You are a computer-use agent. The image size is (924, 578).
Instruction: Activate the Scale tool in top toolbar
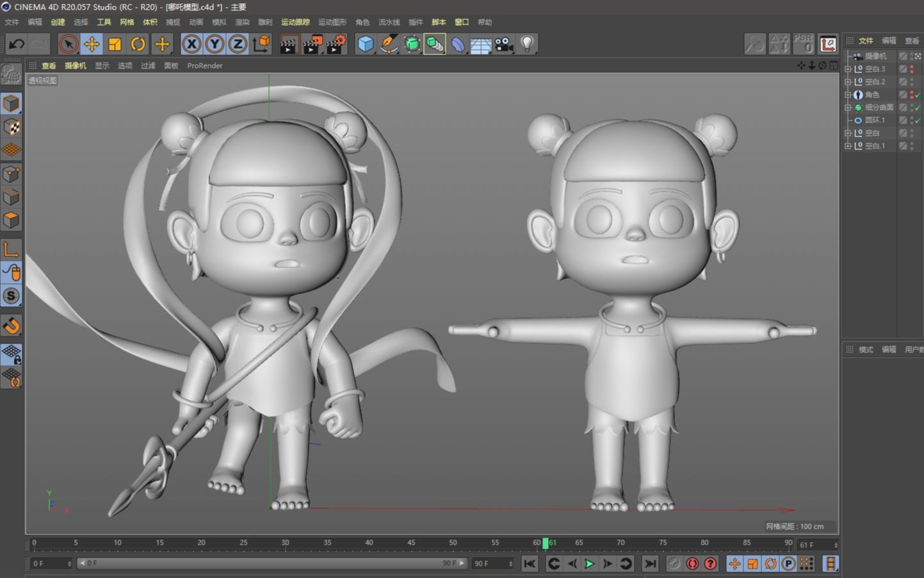point(115,44)
